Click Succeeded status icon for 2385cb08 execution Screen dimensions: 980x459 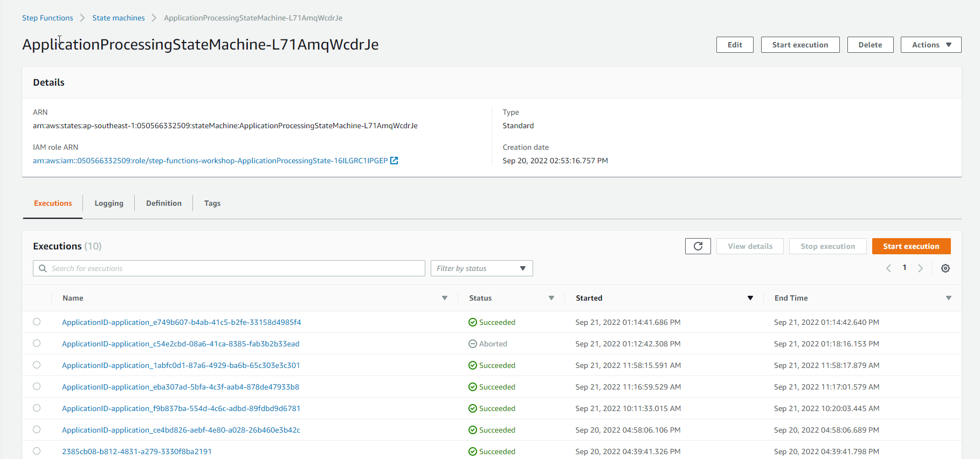[473, 451]
